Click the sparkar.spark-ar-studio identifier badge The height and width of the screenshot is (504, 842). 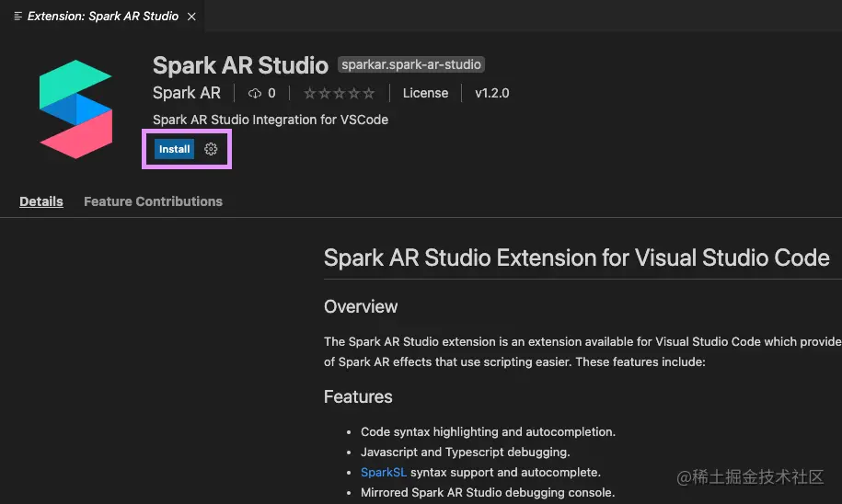tap(411, 64)
